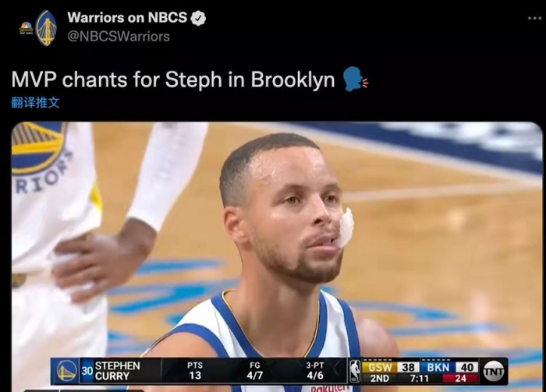Click the 翻译推文 translate tweet link
The height and width of the screenshot is (392, 546).
[36, 103]
